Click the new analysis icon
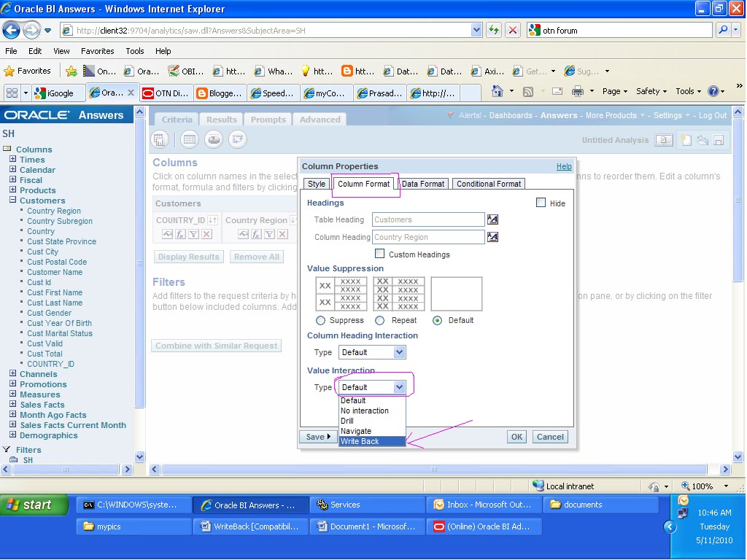 pos(686,140)
